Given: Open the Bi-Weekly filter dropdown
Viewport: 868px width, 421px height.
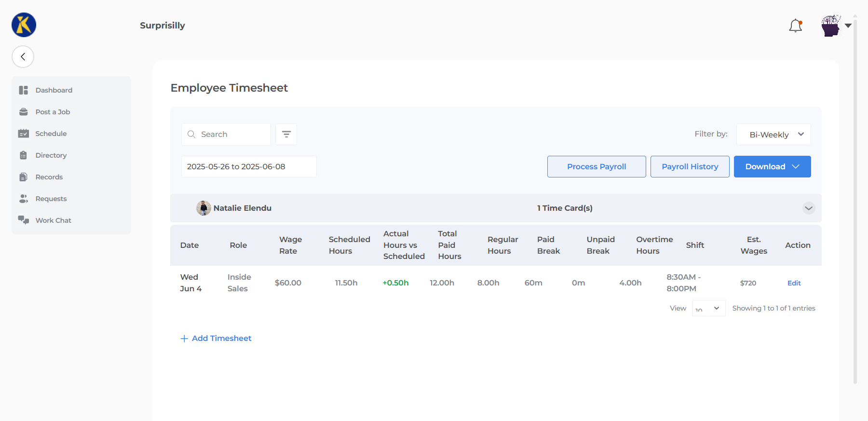Looking at the screenshot, I should 773,135.
